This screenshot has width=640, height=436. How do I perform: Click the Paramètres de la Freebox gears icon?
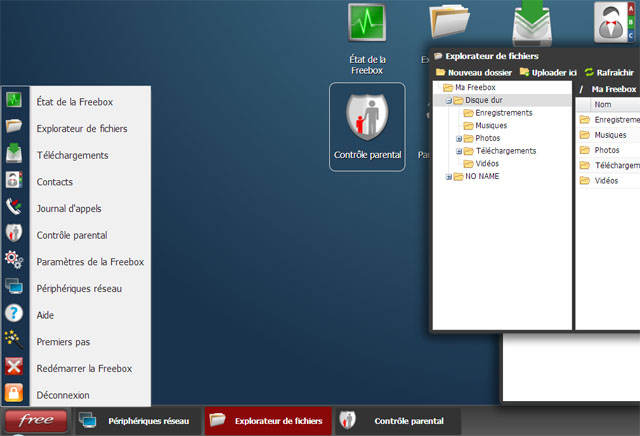click(x=14, y=260)
